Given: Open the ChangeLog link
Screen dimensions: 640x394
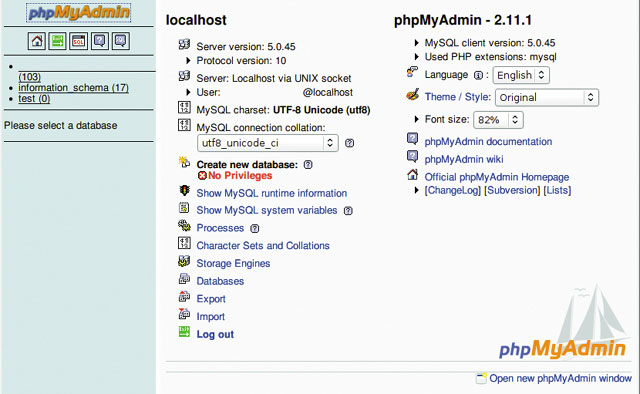Looking at the screenshot, I should pos(453,190).
